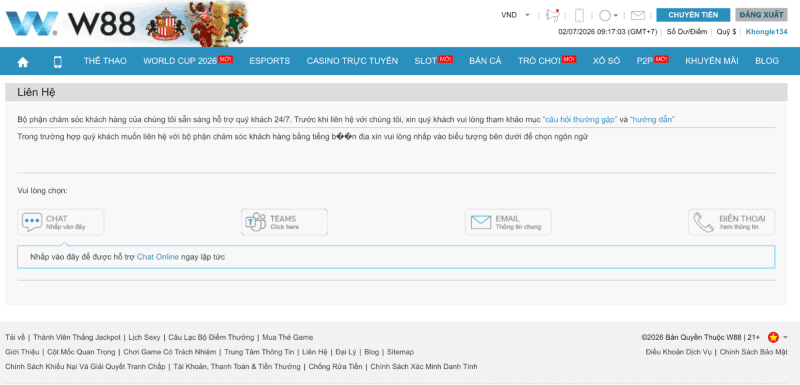Open the announcements megaphone icon

[x=552, y=15]
